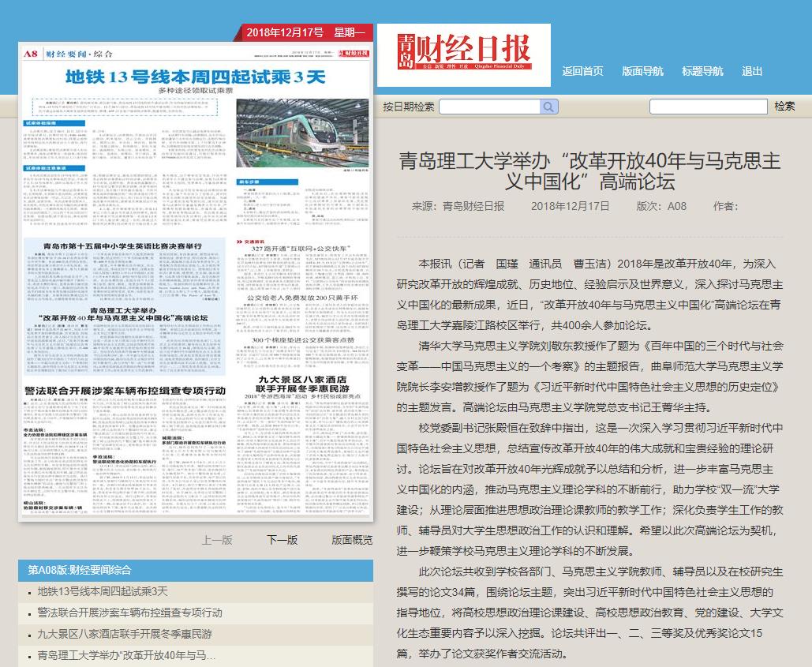This screenshot has width=812, height=667.
Task: Open list link 警法联合开展涉案车辆布控缉查专项行动
Action: coord(130,613)
